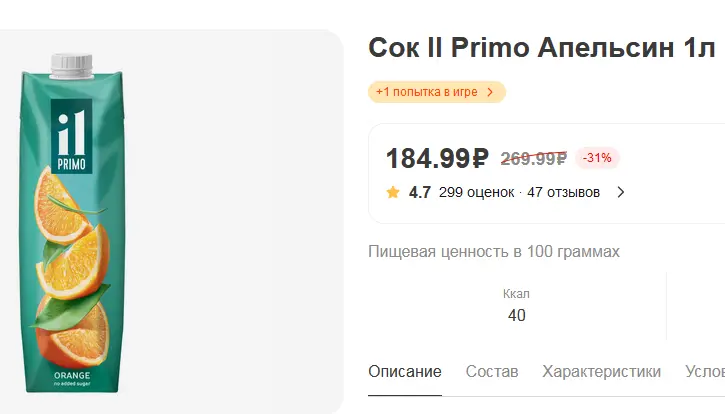Click the yellow star rating icon

pyautogui.click(x=393, y=192)
